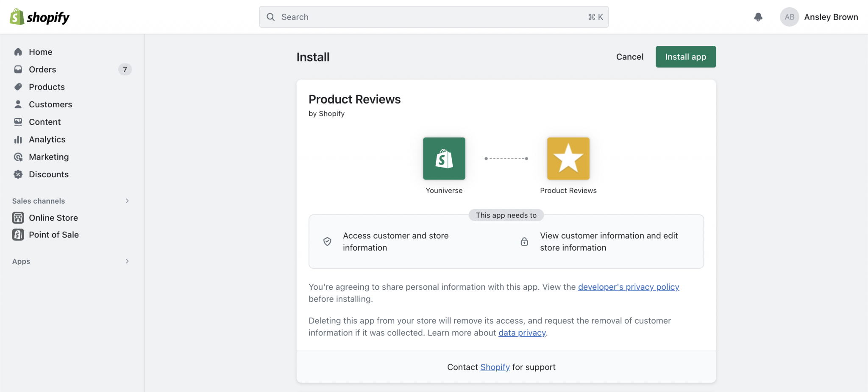Click the Point of Sale bag icon

click(18, 235)
